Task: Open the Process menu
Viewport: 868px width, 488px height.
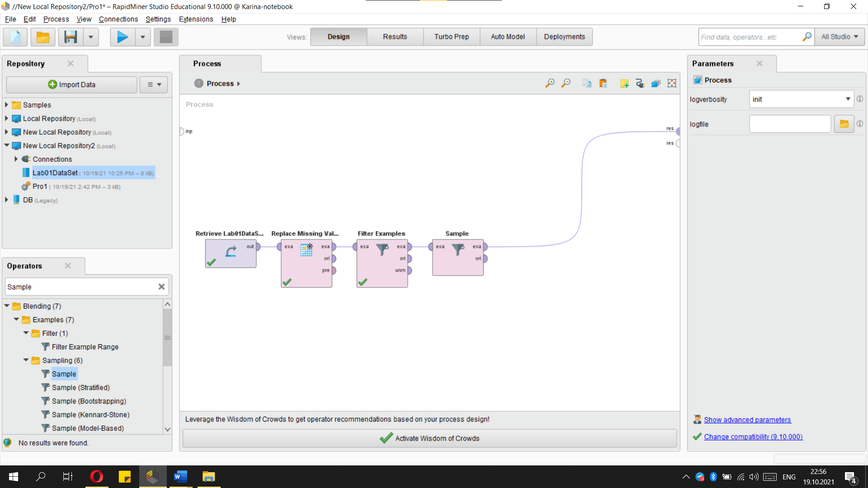Action: (56, 19)
